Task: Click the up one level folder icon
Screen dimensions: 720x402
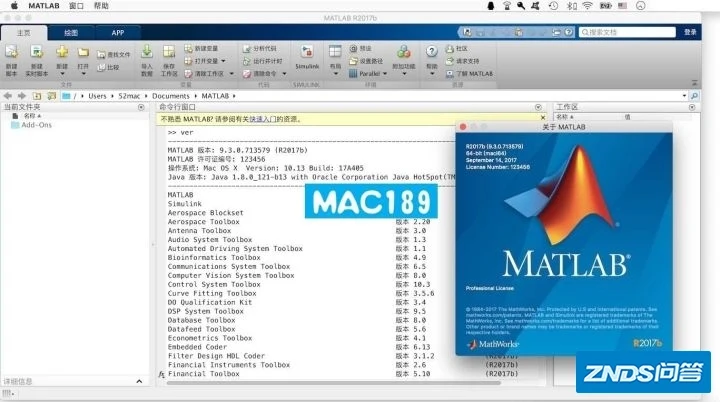Action: (37, 96)
